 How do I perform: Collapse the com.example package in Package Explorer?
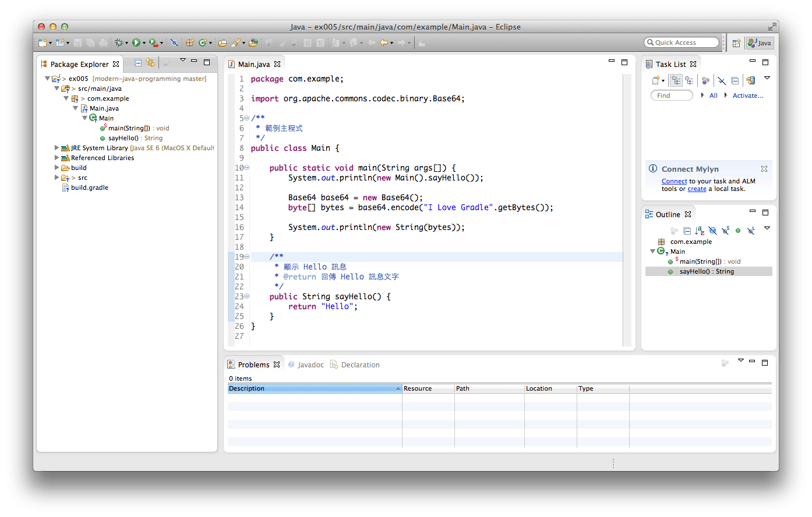66,98
